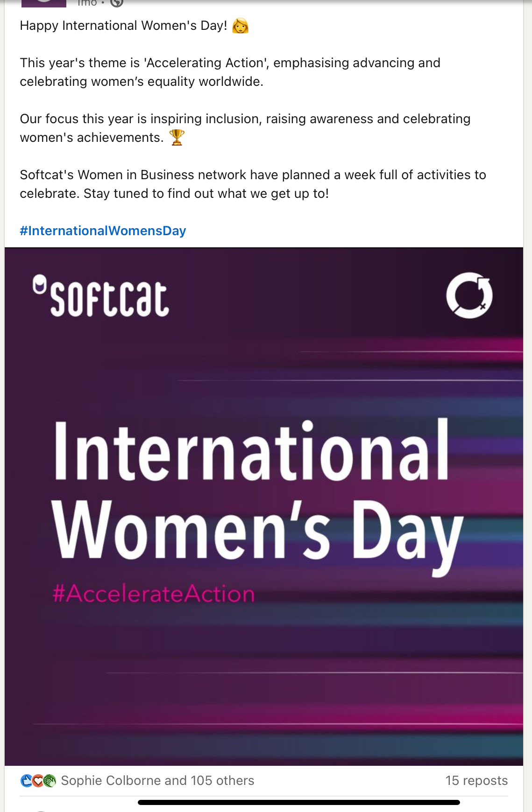Open 'Sophie Colborne and 105 others' reactions list

[157, 780]
